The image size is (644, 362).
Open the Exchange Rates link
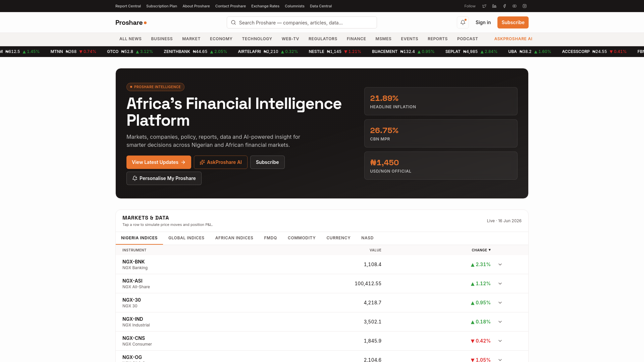[265, 6]
